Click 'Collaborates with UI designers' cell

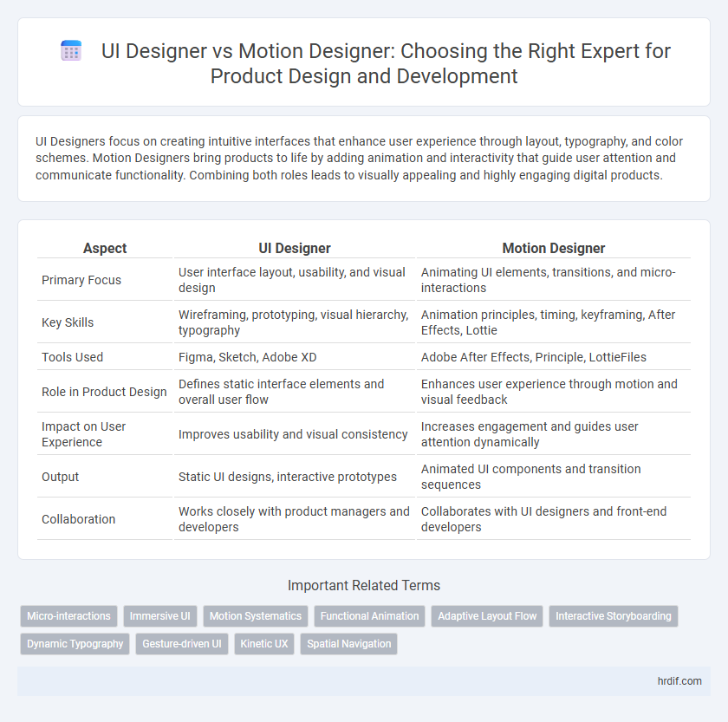tap(554, 519)
